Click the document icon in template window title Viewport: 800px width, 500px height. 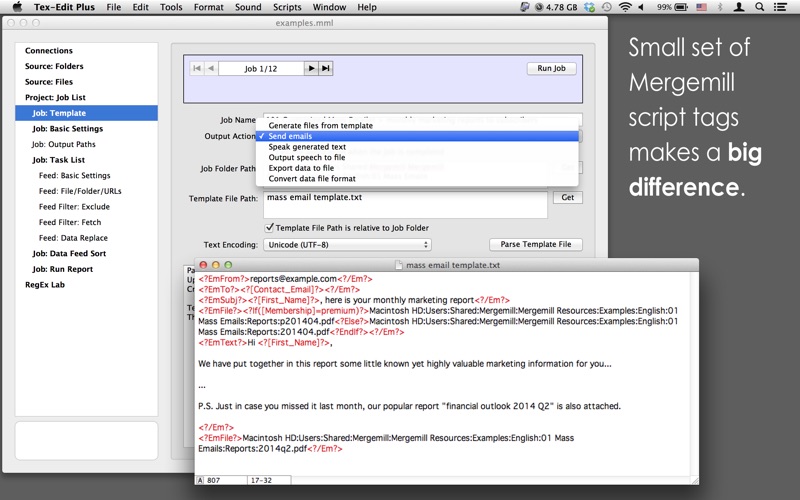pos(399,265)
